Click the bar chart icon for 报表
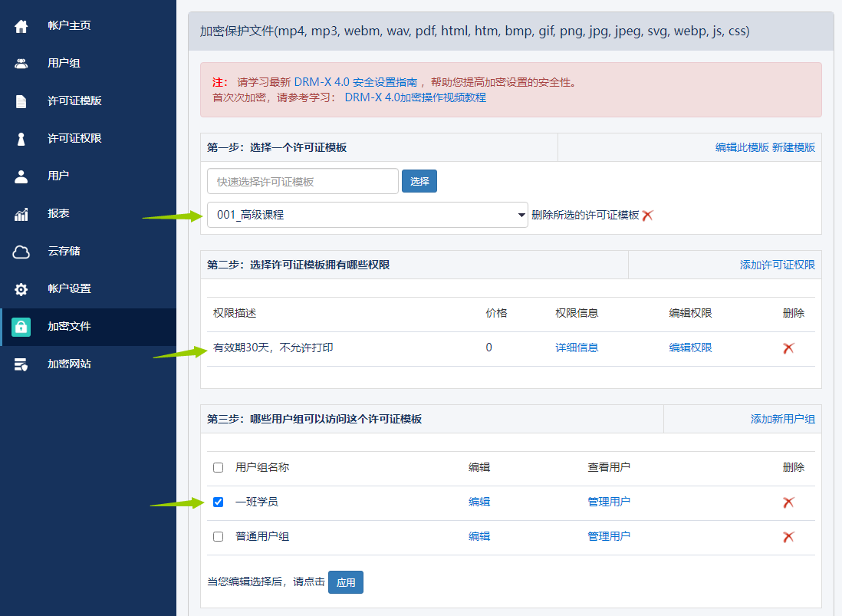 (21, 214)
